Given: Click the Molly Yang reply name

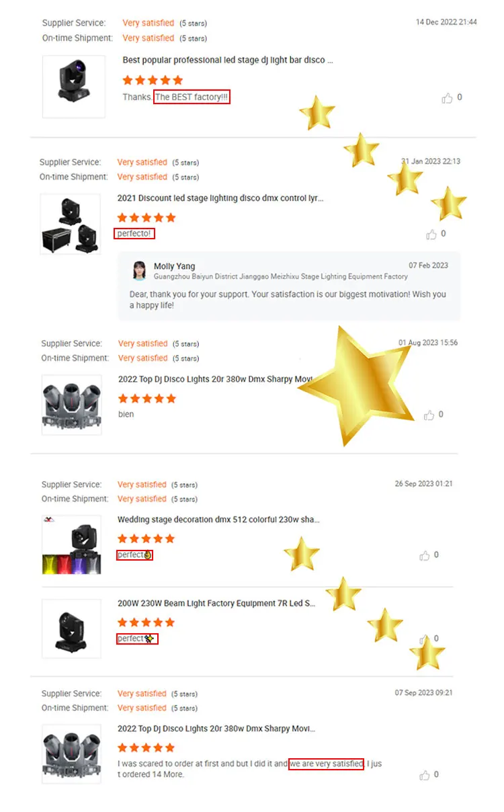Looking at the screenshot, I should pos(174,266).
